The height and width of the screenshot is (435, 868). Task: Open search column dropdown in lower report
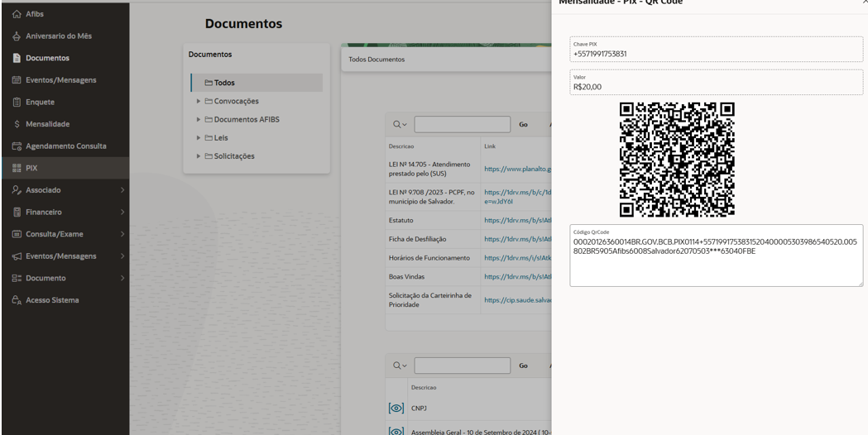pos(400,366)
